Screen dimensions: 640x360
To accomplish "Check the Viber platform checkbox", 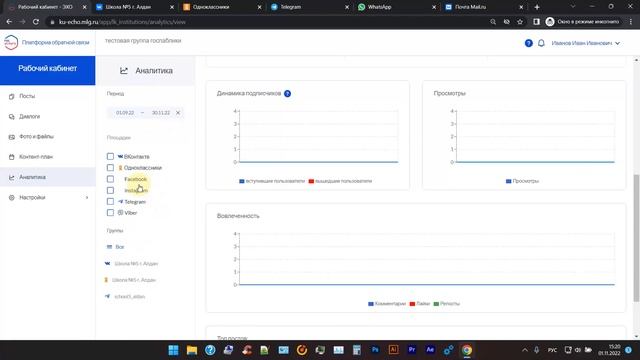I will tap(110, 213).
